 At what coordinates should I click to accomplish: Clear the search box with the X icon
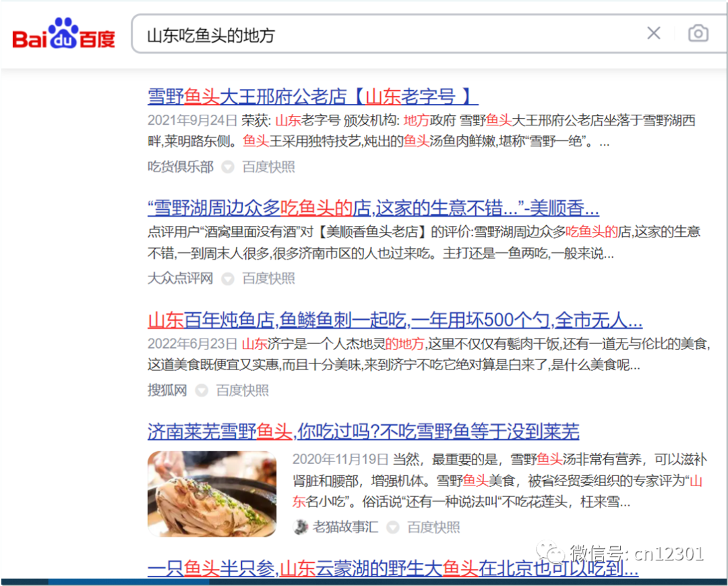[x=654, y=33]
